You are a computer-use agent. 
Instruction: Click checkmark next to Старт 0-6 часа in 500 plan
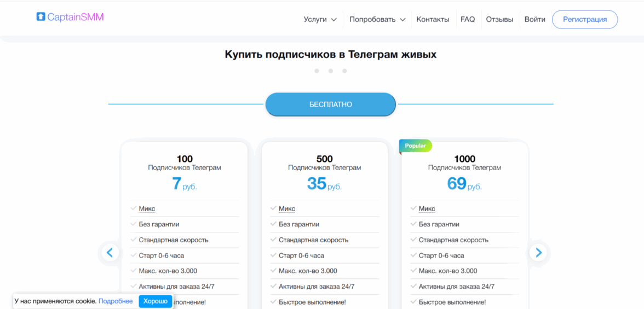[273, 255]
